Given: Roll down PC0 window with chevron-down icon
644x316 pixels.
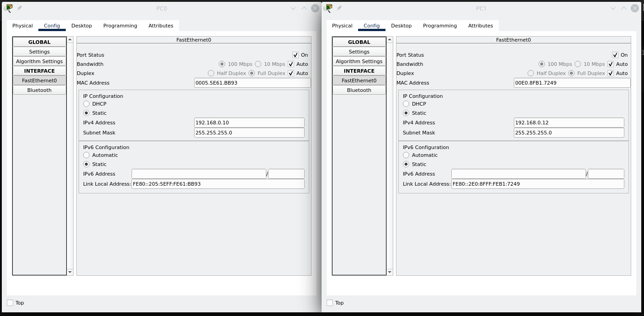Looking at the screenshot, I should tap(293, 8).
